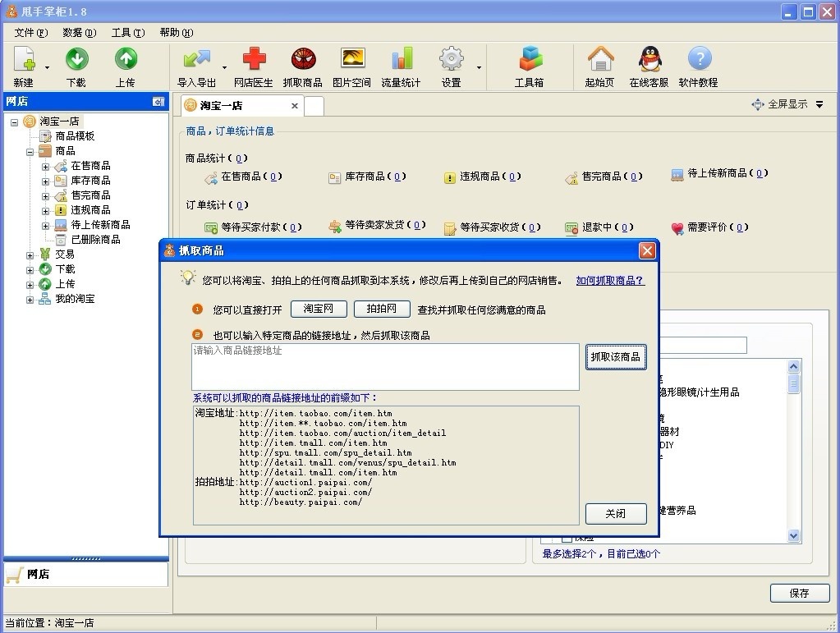Click 等待卖家发货 order icon
Image resolution: width=840 pixels, height=633 pixels.
(x=335, y=227)
